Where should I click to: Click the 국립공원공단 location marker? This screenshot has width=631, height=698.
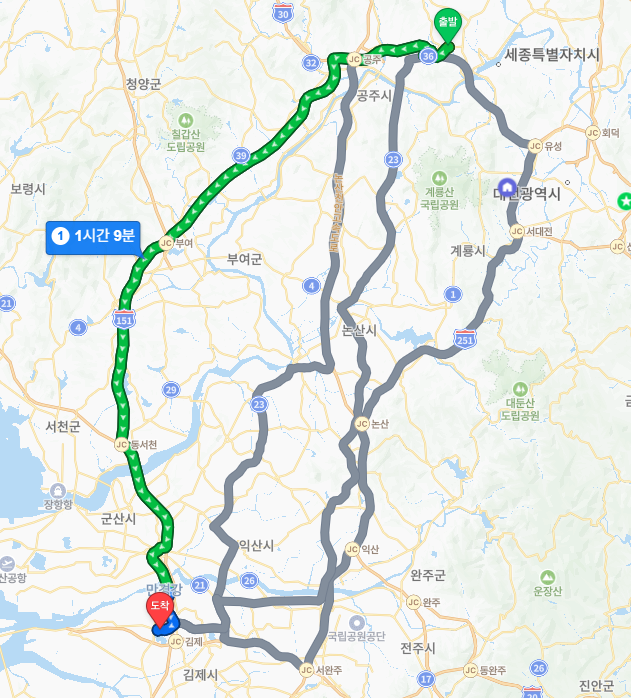(x=357, y=623)
